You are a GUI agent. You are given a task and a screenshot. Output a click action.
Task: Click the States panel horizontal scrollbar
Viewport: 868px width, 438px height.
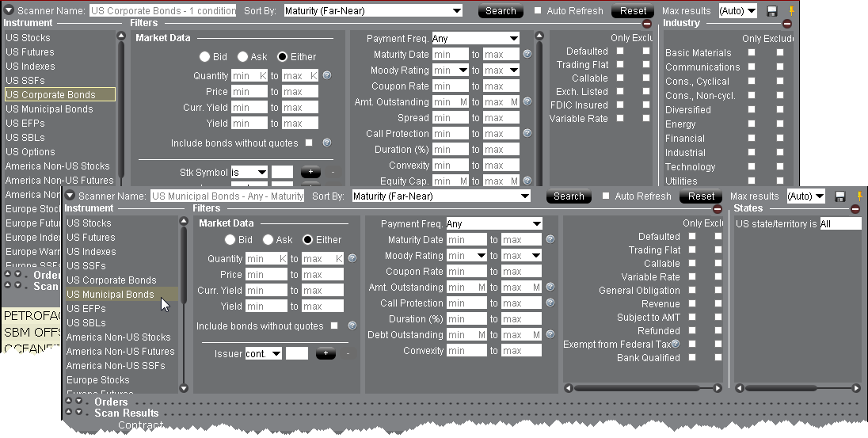[x=798, y=388]
